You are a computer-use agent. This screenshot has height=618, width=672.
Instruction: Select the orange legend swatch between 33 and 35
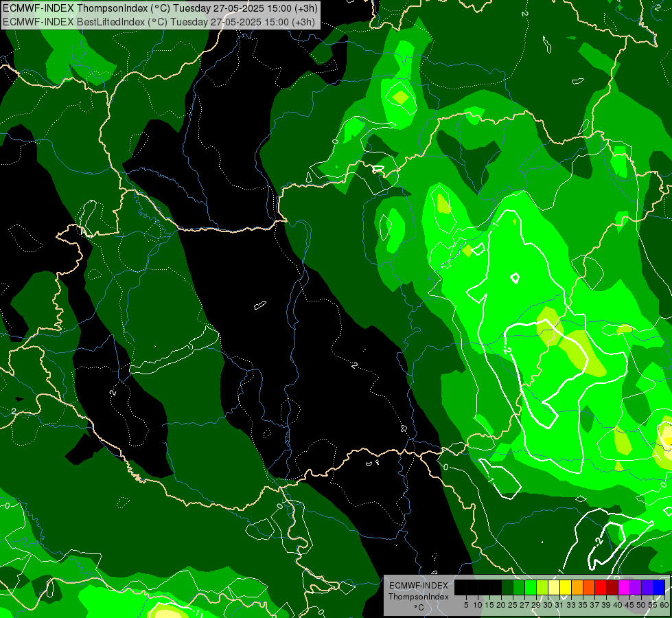tap(577, 588)
